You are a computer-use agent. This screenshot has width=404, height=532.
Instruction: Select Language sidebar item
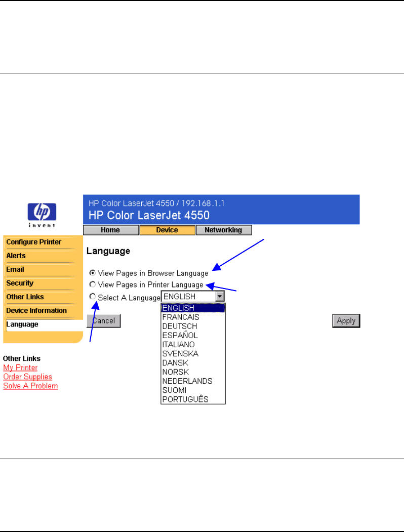click(22, 324)
